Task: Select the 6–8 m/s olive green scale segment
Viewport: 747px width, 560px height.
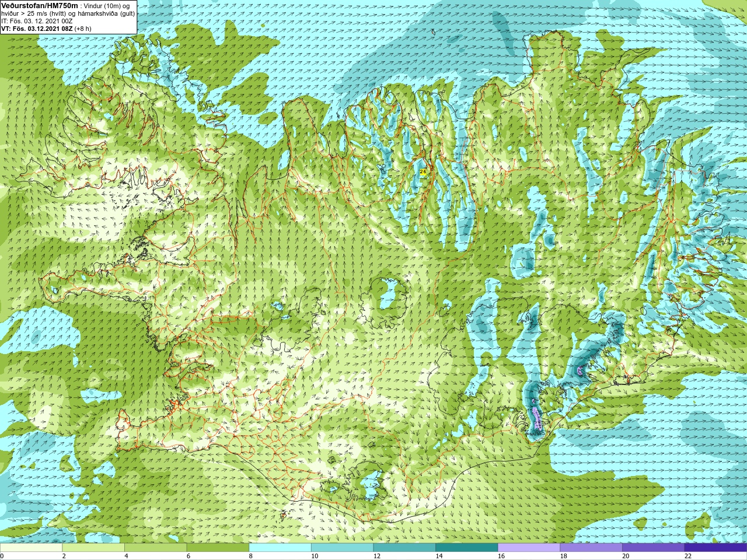Action: tap(218, 548)
